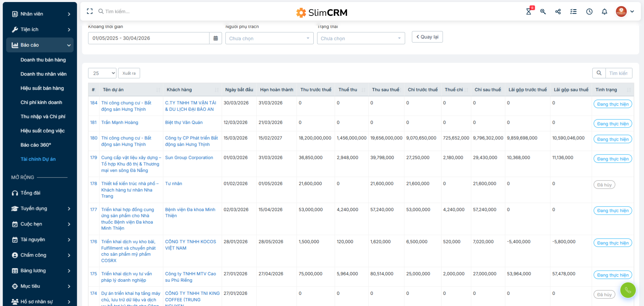This screenshot has width=644, height=306.
Task: Open the Người phụ trách dropdown
Action: point(269,38)
